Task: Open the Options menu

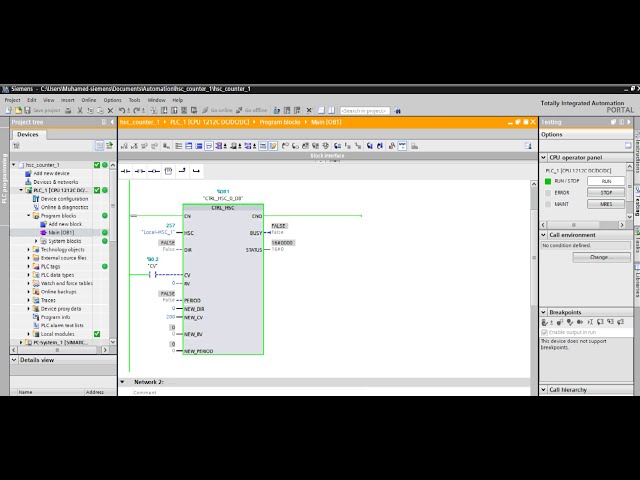Action: (x=112, y=100)
